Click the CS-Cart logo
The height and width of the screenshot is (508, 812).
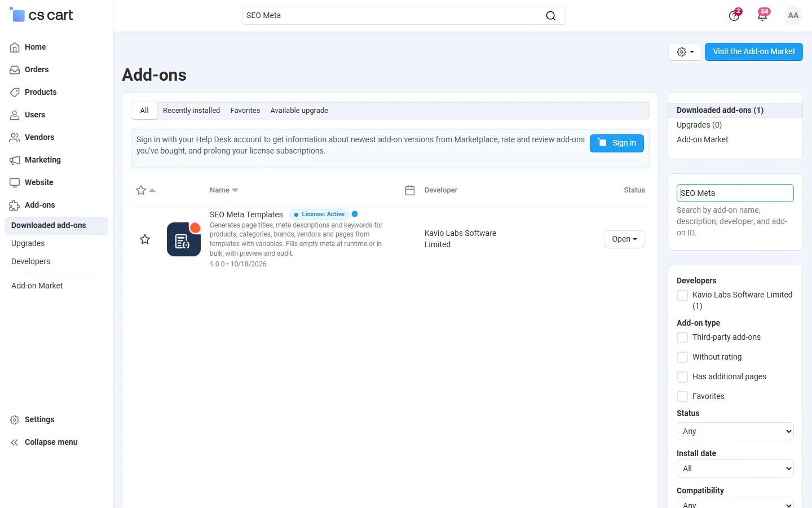[41, 15]
